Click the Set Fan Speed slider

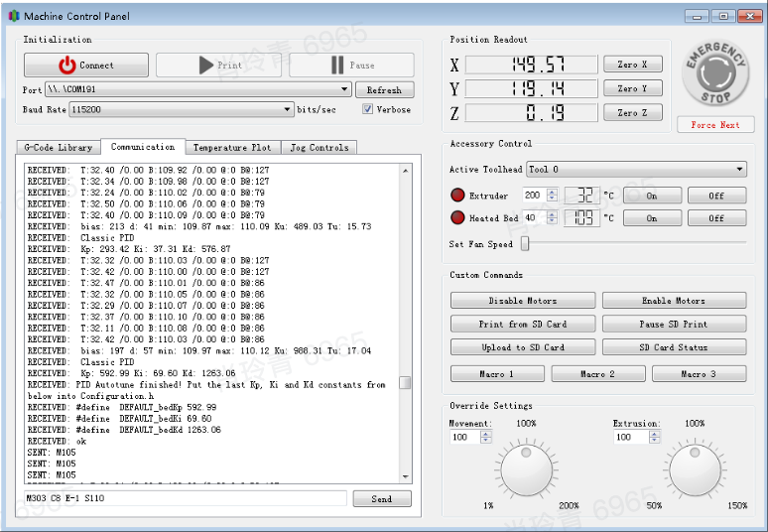tap(635, 244)
